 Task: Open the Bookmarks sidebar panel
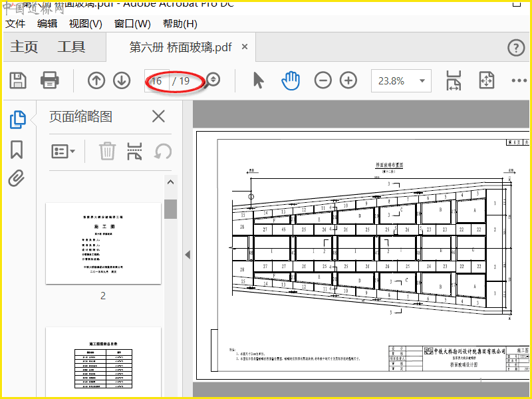pos(17,150)
